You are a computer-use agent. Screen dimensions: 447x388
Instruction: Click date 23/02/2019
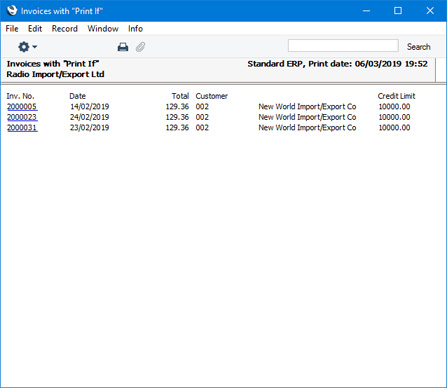89,127
